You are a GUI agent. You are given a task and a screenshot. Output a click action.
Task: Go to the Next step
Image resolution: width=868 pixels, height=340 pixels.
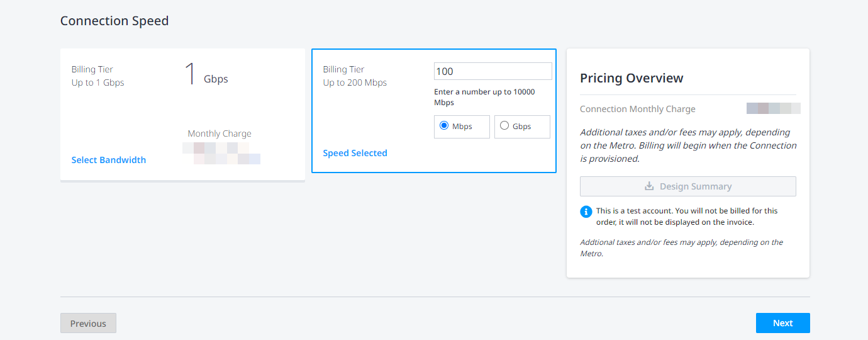pos(782,323)
